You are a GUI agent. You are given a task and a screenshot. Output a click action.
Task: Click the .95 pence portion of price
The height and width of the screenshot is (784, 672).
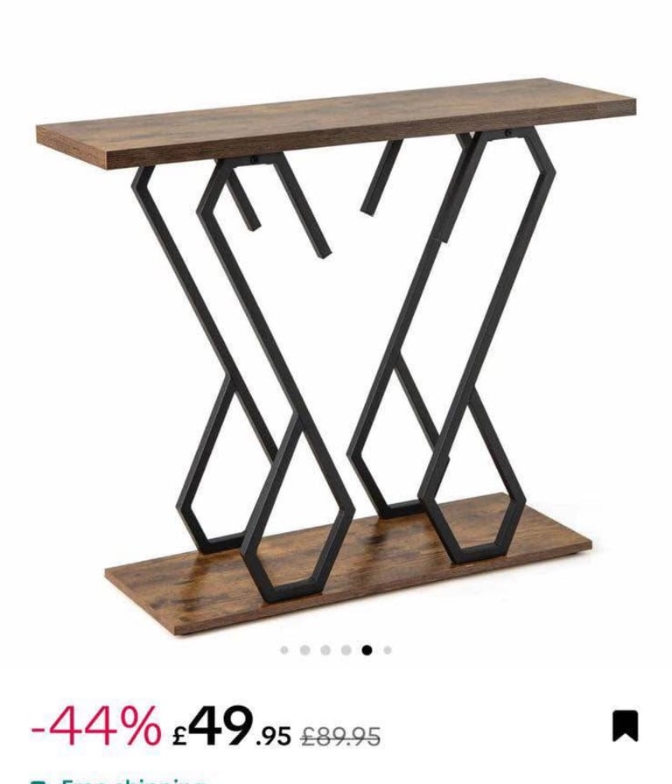[x=273, y=736]
